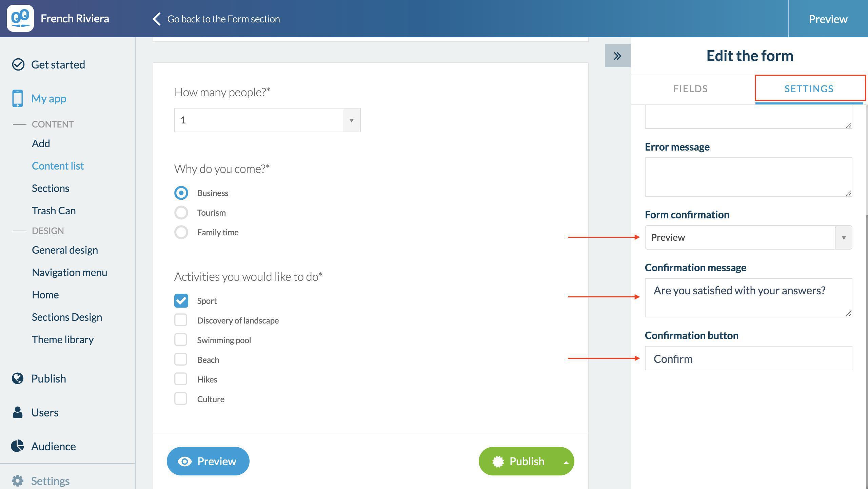Click the Settings gear icon in sidebar
Viewport: 868px width, 489px height.
(18, 481)
